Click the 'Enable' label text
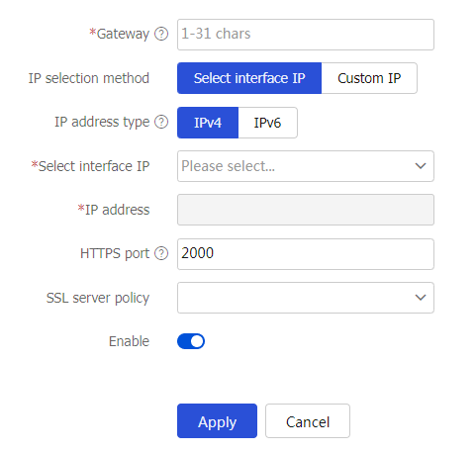 coord(129,341)
